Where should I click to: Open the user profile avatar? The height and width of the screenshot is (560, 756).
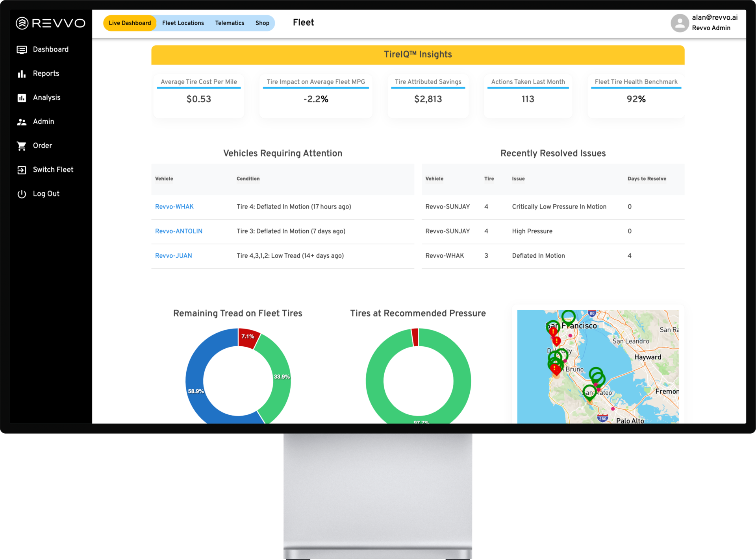[680, 23]
